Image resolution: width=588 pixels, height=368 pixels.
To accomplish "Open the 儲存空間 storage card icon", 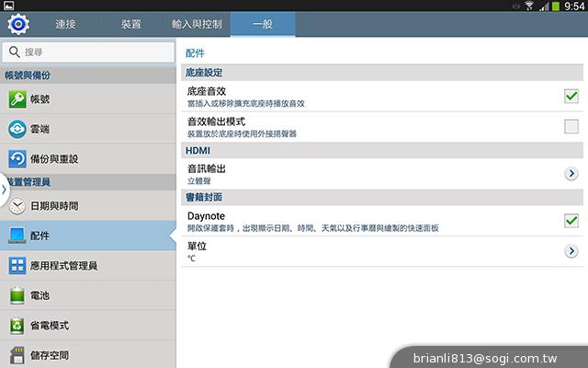I will click(17, 355).
